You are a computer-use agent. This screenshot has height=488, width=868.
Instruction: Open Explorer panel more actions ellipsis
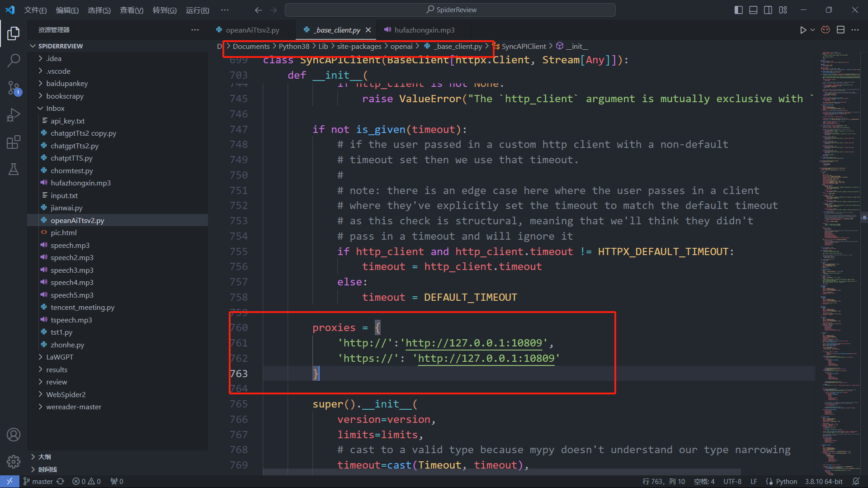[x=195, y=30]
